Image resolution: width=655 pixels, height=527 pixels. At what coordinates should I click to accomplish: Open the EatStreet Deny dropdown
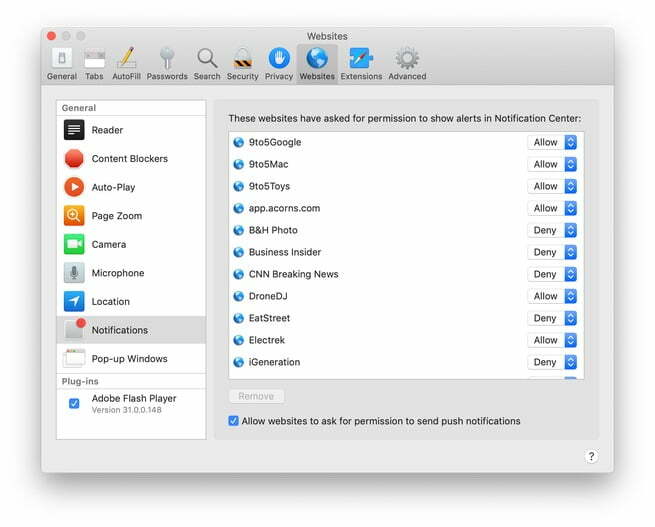point(552,318)
